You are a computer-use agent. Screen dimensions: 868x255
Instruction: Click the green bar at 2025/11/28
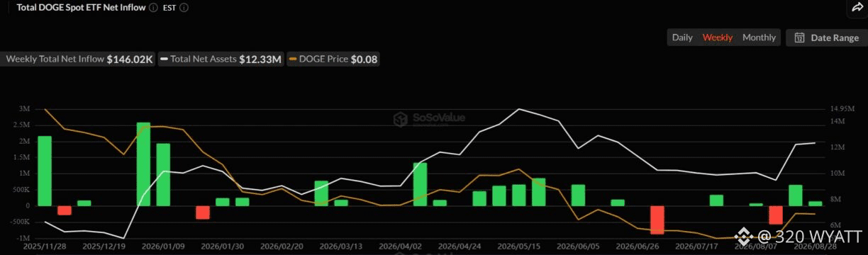pos(45,171)
